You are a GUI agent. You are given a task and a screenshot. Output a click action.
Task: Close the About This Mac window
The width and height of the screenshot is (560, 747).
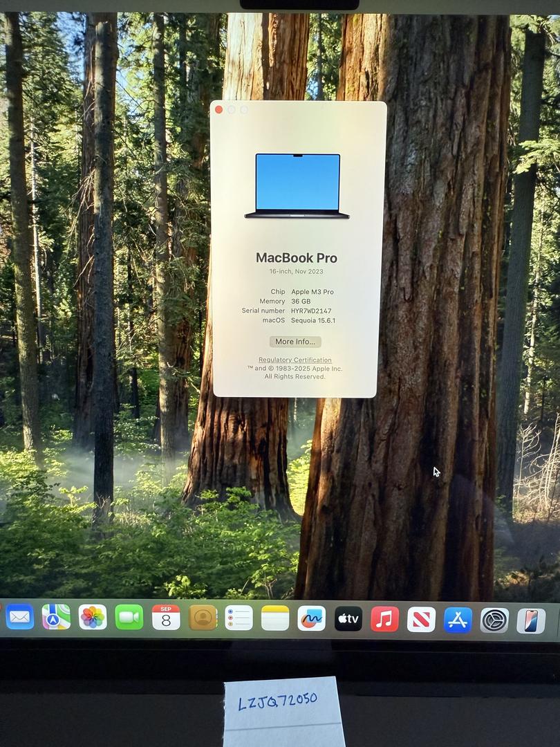coord(218,109)
